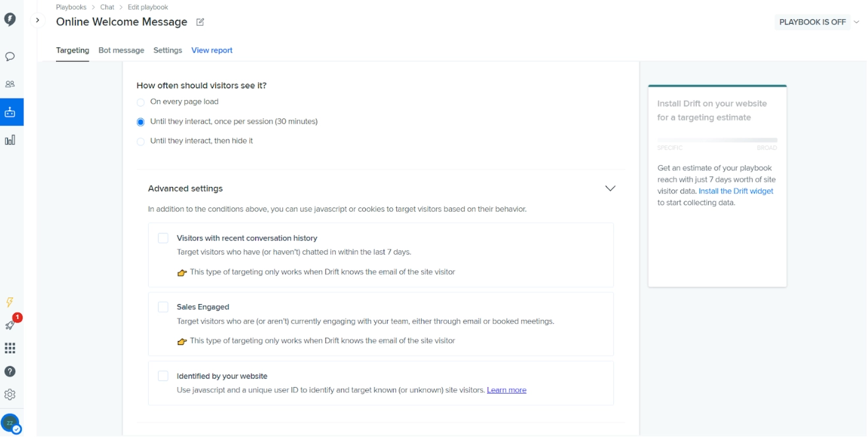Image resolution: width=868 pixels, height=437 pixels.
Task: Enable the 'Sales Engaged' checkbox
Action: pyautogui.click(x=163, y=307)
